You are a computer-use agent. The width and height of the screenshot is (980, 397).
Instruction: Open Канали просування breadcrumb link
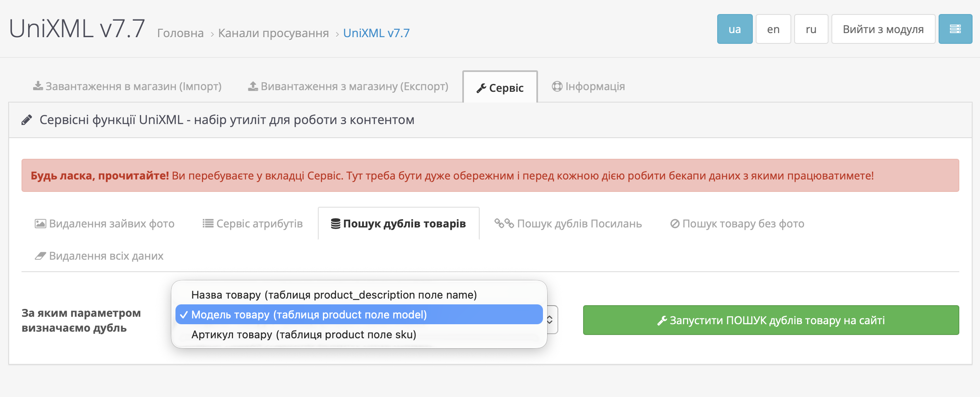(274, 33)
